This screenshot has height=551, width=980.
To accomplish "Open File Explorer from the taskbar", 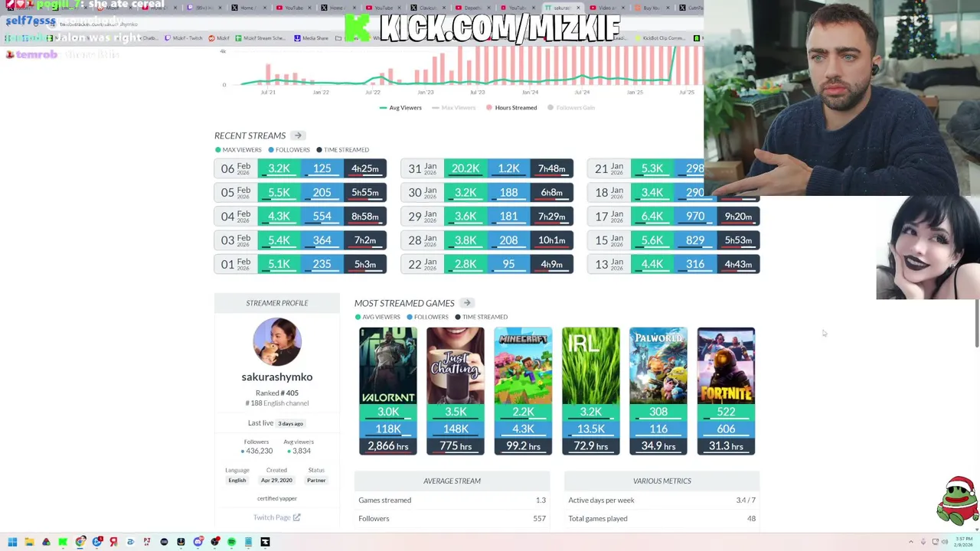I will [29, 542].
